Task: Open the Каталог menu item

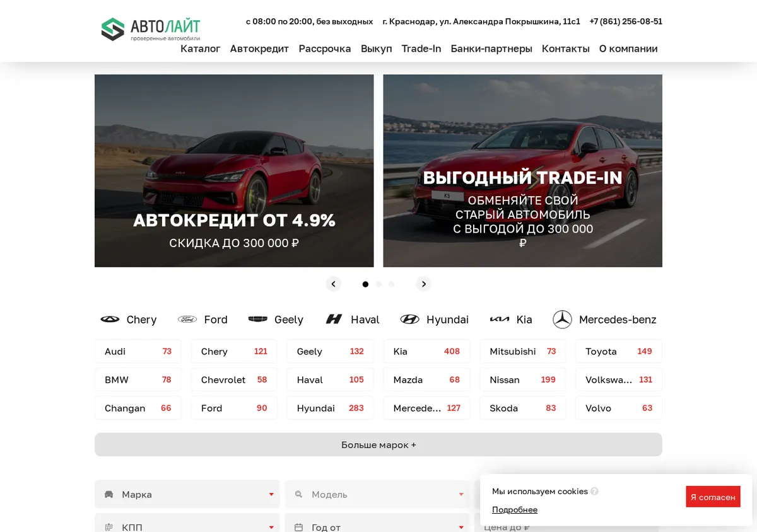Action: [x=201, y=49]
